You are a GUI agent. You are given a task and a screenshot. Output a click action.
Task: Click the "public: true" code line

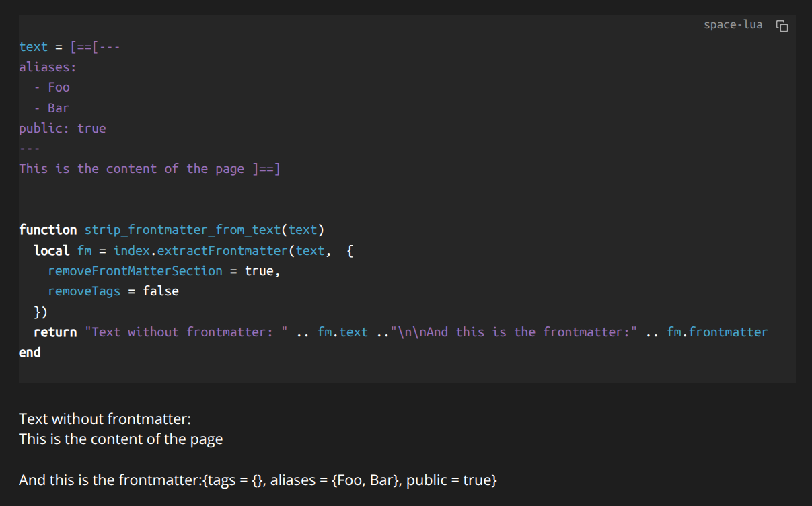pyautogui.click(x=63, y=128)
